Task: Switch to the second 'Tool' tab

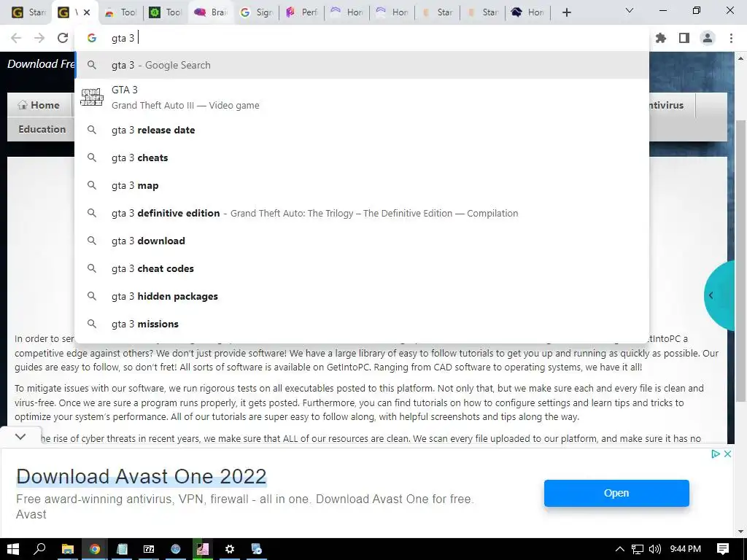Action: pos(166,12)
